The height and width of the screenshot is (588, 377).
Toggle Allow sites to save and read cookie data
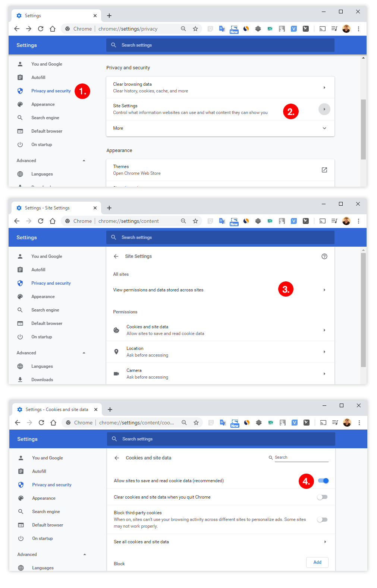323,481
